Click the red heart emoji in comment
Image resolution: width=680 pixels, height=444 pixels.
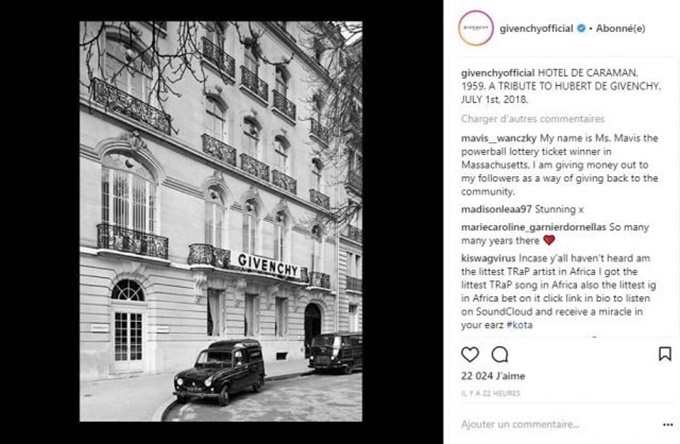point(549,240)
